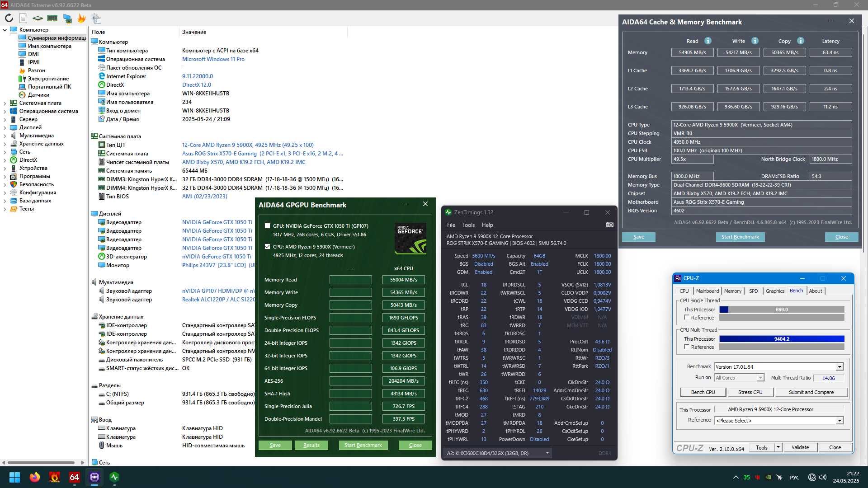Click Results in the GPGPU Benchmark window
Viewport: 868px width, 488px height.
[x=311, y=445]
